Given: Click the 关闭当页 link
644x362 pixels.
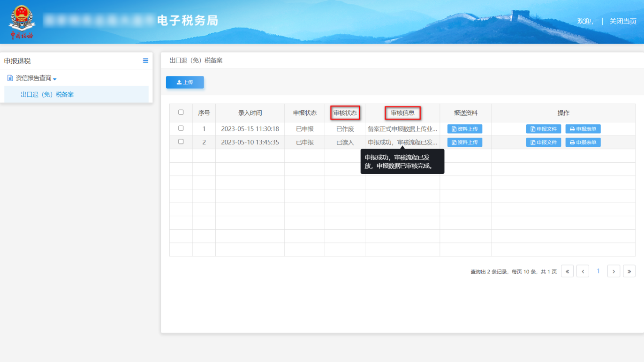Looking at the screenshot, I should [x=622, y=21].
